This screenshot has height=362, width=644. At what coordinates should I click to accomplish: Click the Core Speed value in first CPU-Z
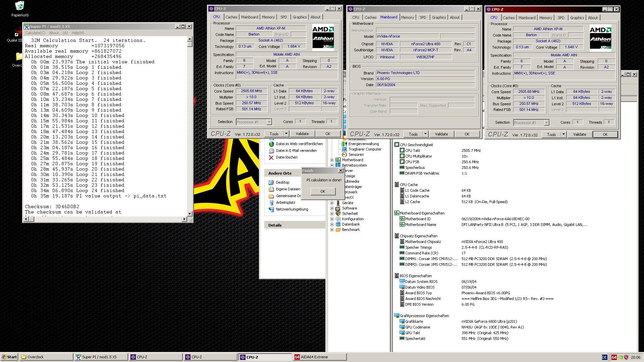click(252, 91)
